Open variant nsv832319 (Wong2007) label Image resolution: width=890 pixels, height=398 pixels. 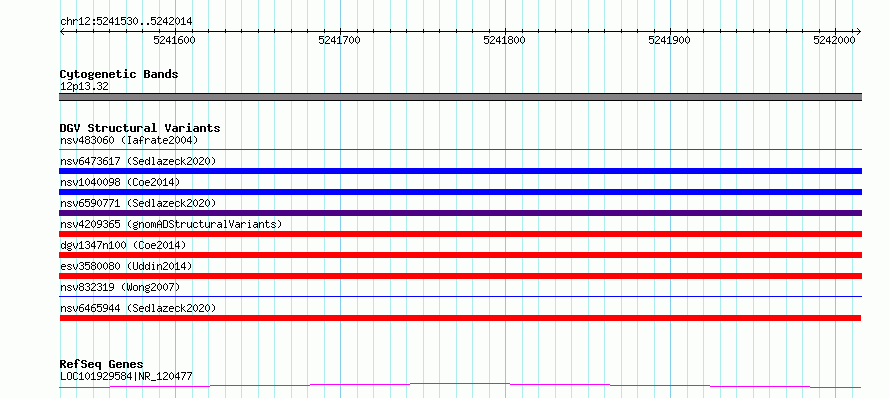point(120,287)
